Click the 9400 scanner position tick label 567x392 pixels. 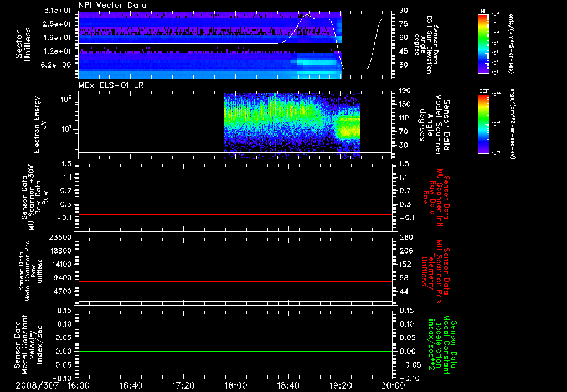(x=63, y=278)
